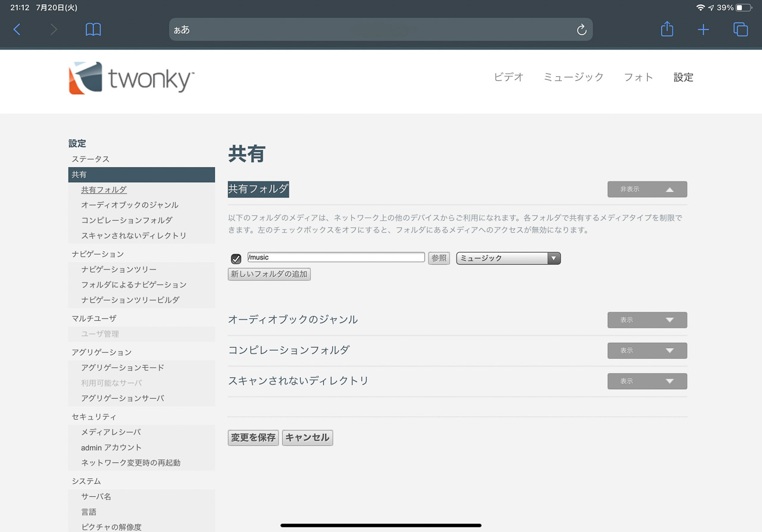Image resolution: width=762 pixels, height=532 pixels.
Task: Open スキャンされないディレクトリ in the sidebar
Action: (134, 236)
